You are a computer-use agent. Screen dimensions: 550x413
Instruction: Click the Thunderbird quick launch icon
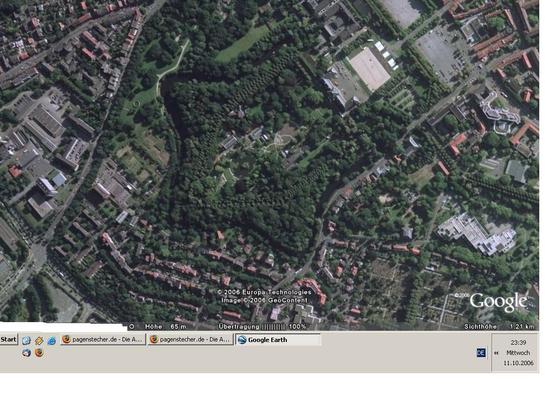pyautogui.click(x=26, y=353)
